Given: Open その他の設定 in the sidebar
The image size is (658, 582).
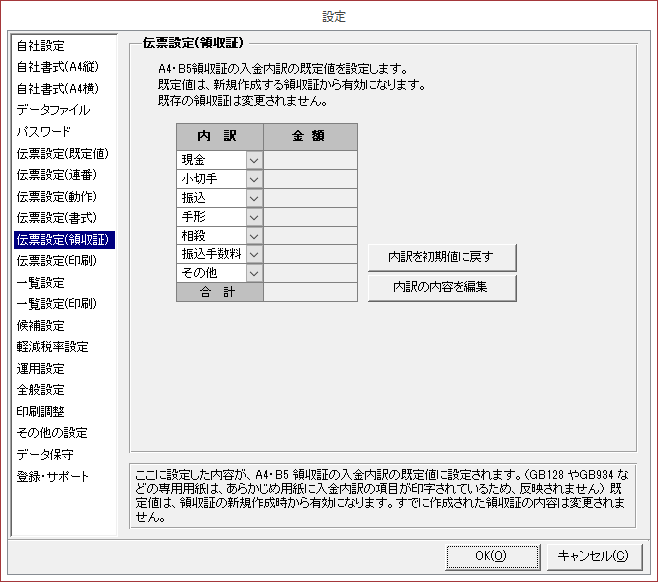Looking at the screenshot, I should pos(52,433).
